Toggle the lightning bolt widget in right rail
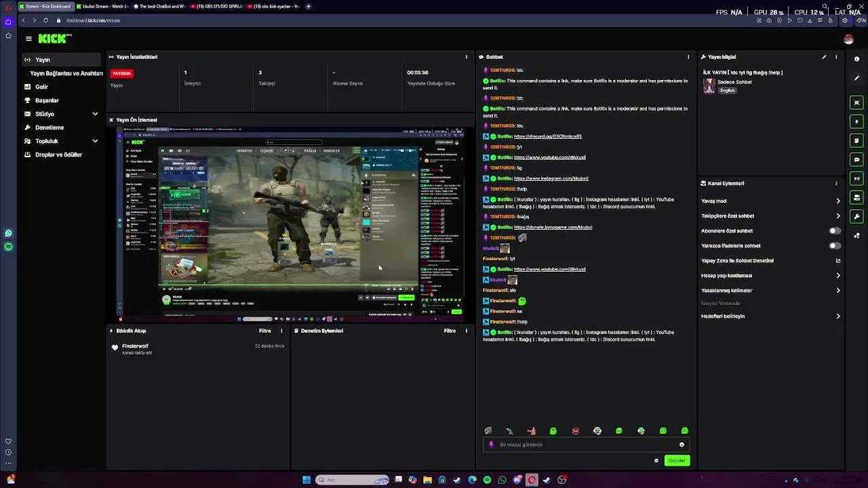 click(x=856, y=122)
